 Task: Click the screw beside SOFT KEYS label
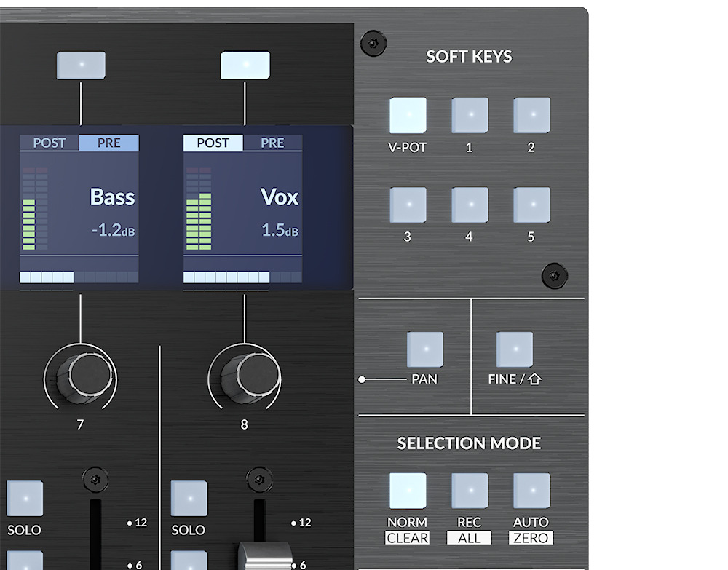(x=373, y=44)
